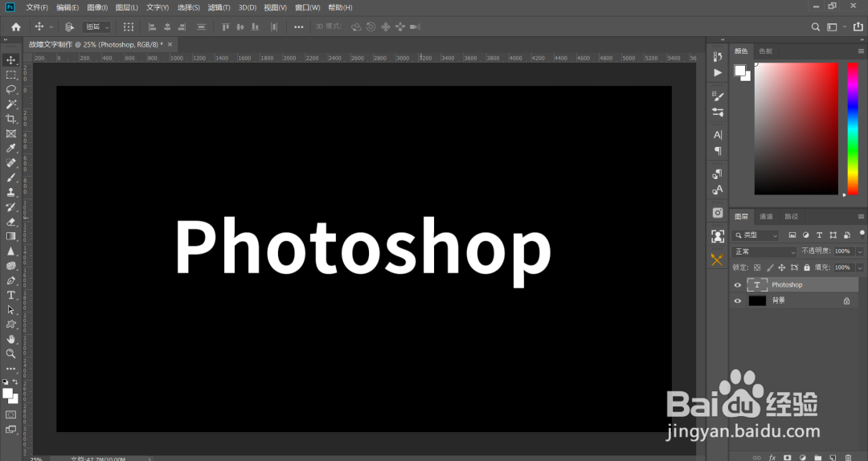Select the Pen tool
The height and width of the screenshot is (461, 868).
(x=10, y=280)
